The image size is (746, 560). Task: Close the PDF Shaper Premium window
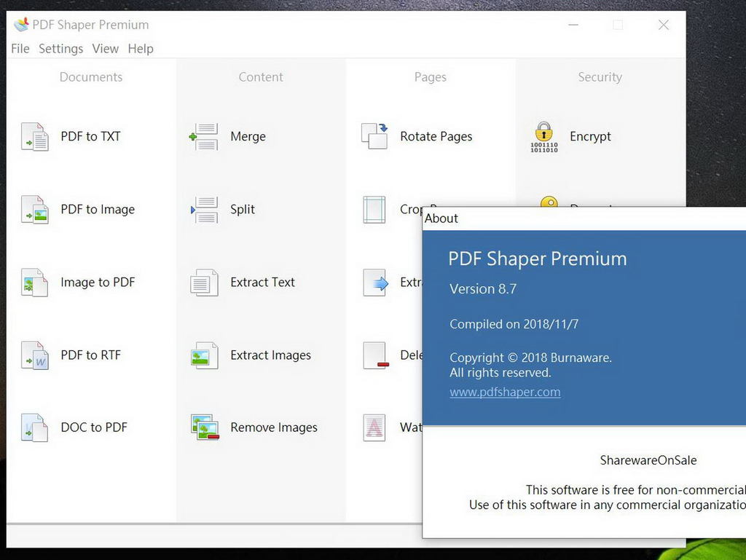click(663, 25)
